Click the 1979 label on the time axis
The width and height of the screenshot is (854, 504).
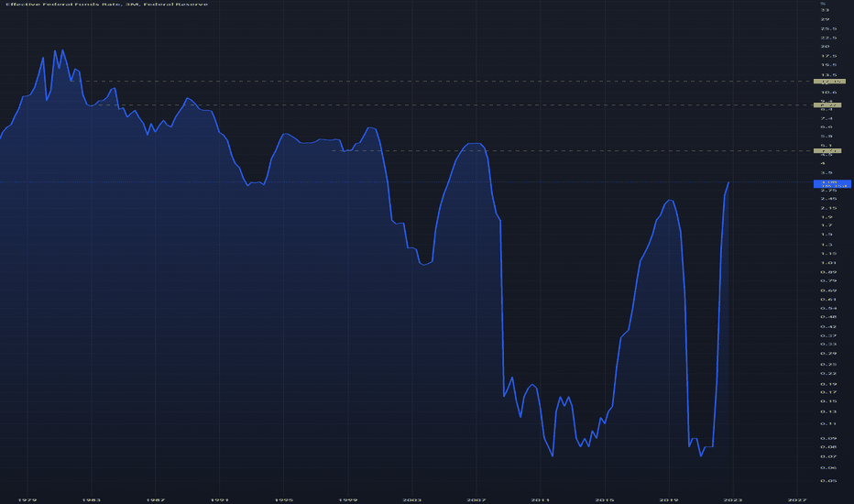[x=27, y=499]
